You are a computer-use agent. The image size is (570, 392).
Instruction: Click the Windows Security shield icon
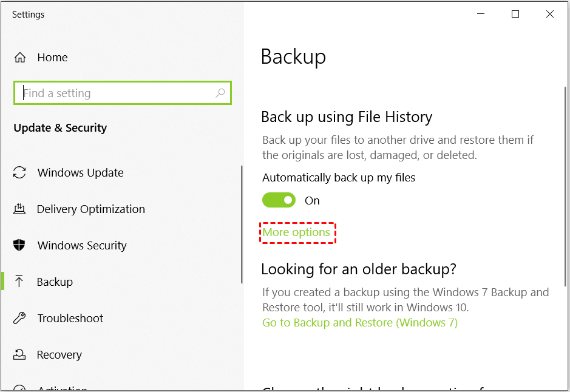[x=19, y=246]
